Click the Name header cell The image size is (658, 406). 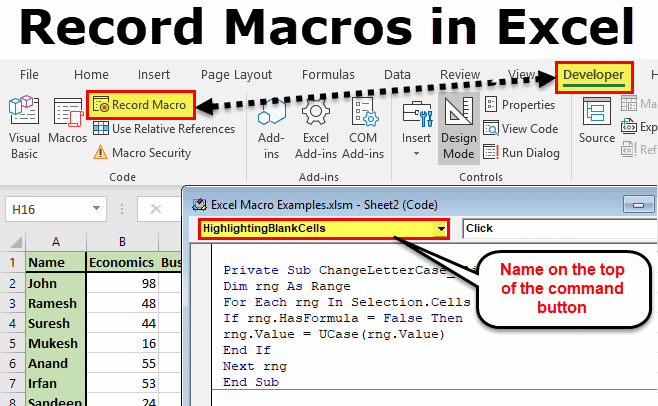pos(56,263)
